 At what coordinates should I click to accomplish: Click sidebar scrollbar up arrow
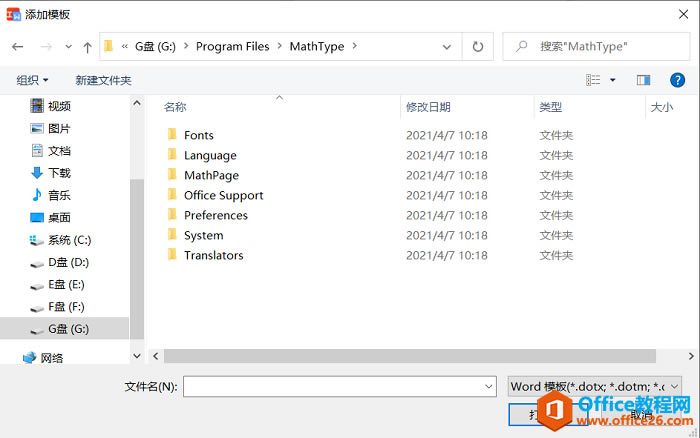tap(137, 103)
